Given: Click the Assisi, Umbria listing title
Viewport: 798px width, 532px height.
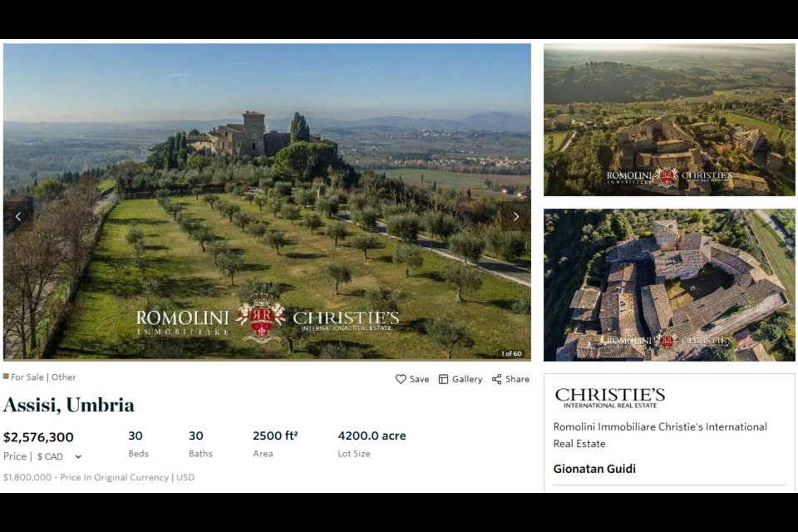Looking at the screenshot, I should (x=69, y=406).
